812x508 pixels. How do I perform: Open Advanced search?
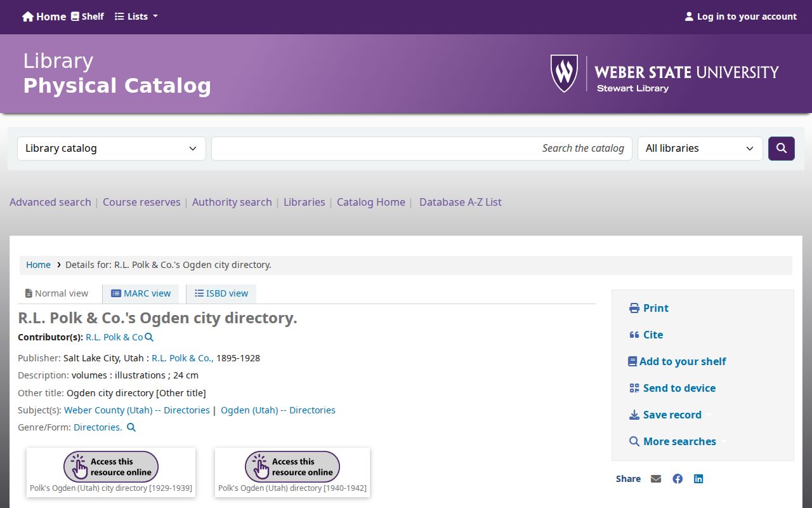(50, 202)
